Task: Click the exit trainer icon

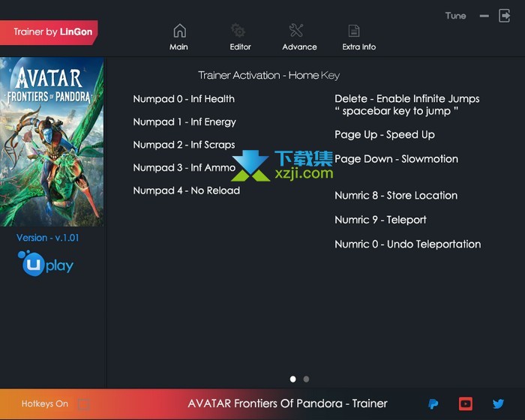Action: [x=504, y=16]
